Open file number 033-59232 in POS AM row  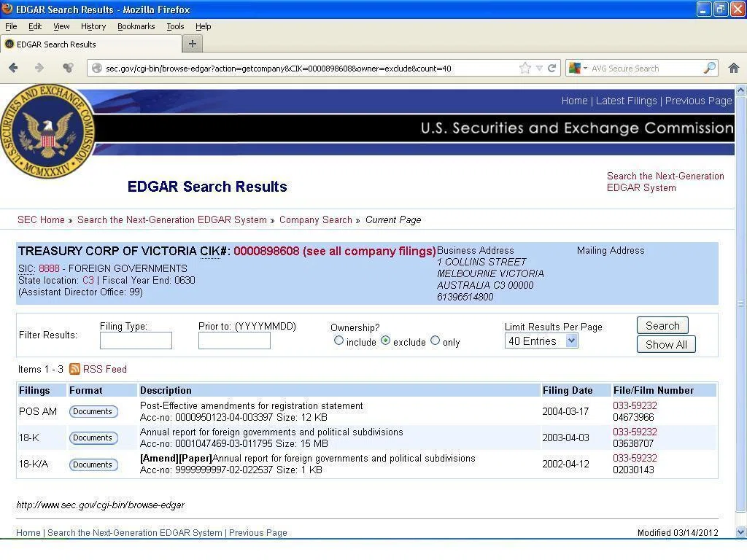[x=635, y=405]
